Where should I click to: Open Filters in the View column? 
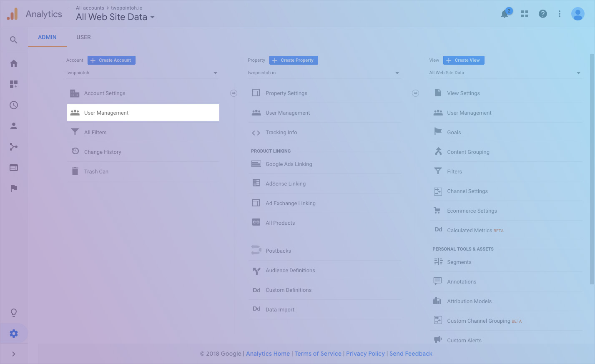coord(506,171)
